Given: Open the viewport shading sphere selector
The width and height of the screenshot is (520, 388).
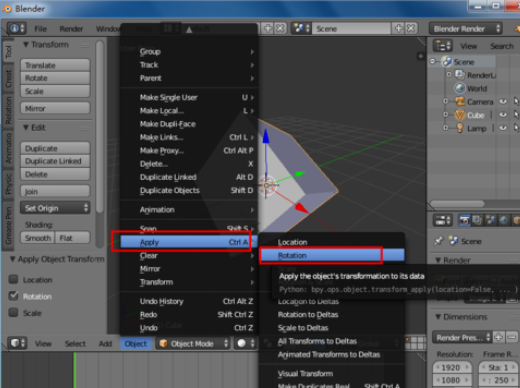Looking at the screenshot, I should tap(245, 343).
